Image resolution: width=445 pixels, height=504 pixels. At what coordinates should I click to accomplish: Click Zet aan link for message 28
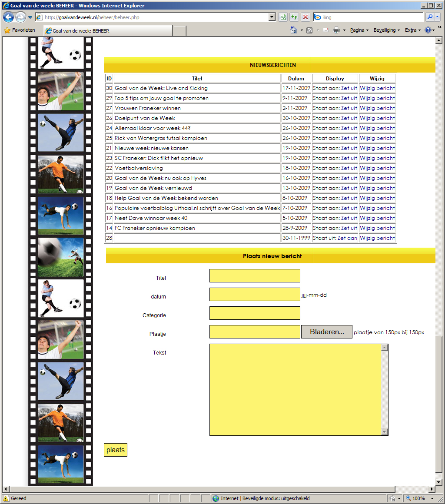coord(347,238)
